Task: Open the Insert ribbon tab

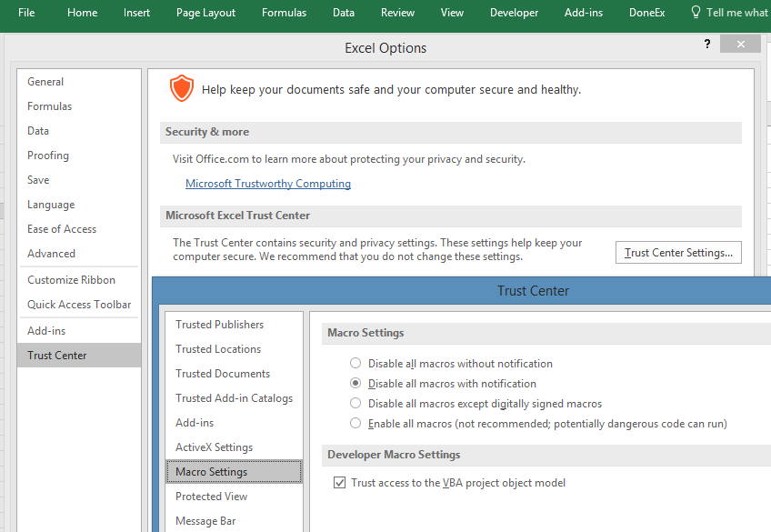Action: point(136,13)
